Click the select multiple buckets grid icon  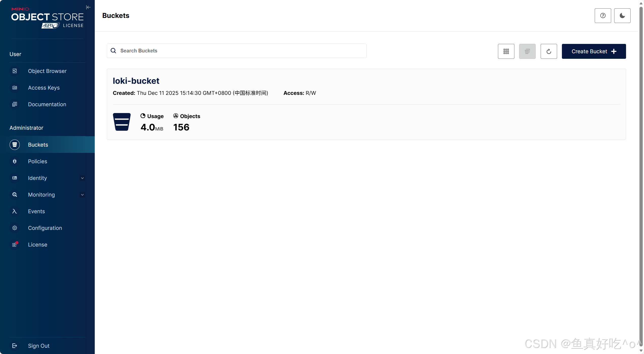(x=506, y=51)
